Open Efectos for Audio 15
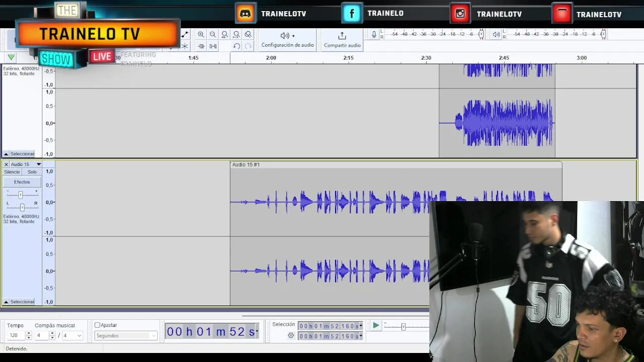644x362 pixels. pyautogui.click(x=22, y=182)
